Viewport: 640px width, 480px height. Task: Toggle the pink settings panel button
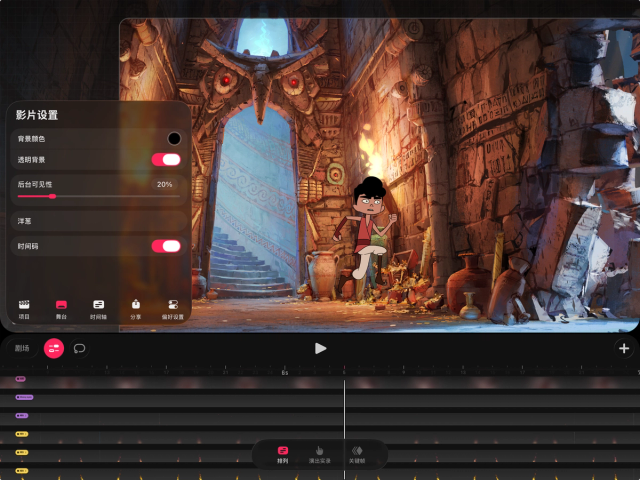click(54, 348)
